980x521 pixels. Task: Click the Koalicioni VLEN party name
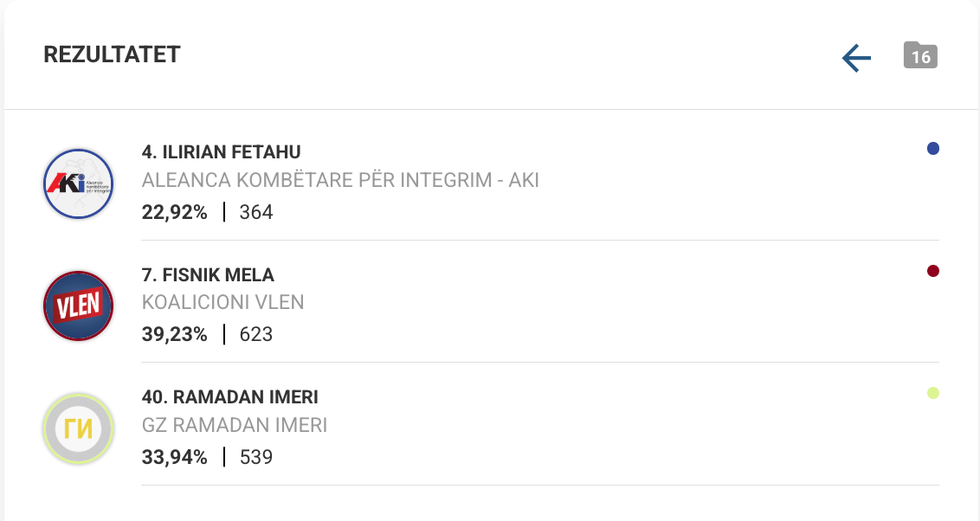223,303
